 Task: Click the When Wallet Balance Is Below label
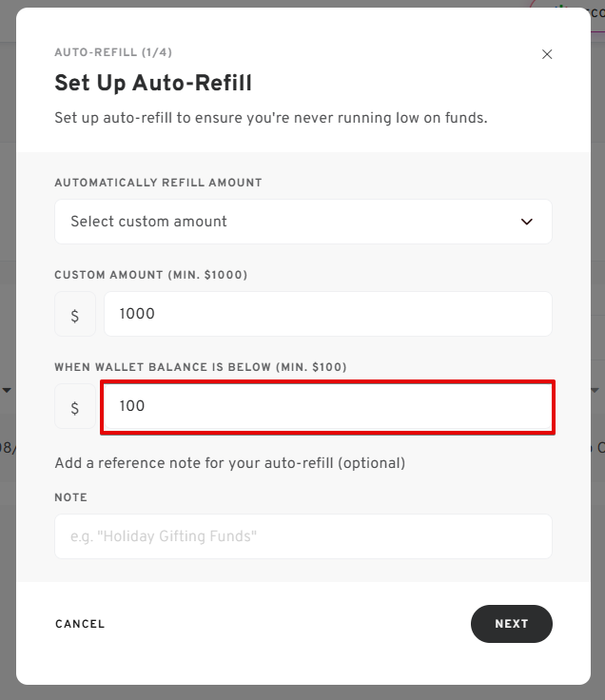[200, 367]
